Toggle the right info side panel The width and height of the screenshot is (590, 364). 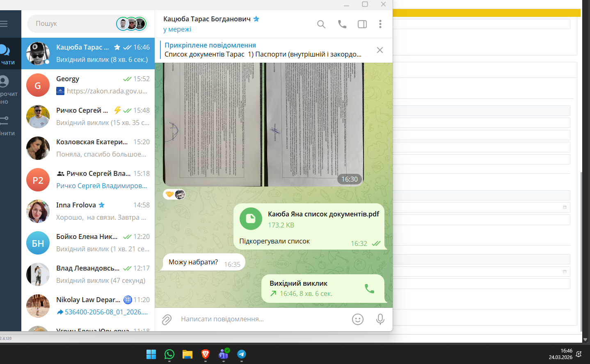pos(362,24)
